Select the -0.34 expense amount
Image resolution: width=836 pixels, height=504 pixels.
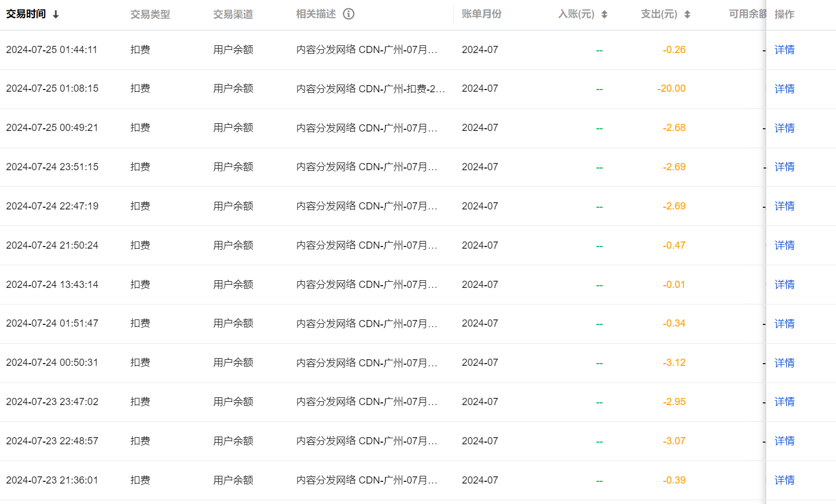coord(674,323)
